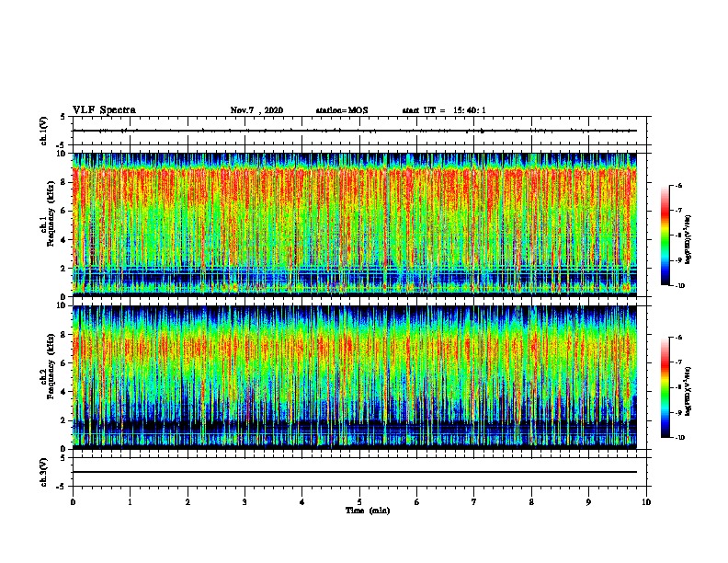Click time axis tick label '5'
This screenshot has height=563, width=728.
359,502
